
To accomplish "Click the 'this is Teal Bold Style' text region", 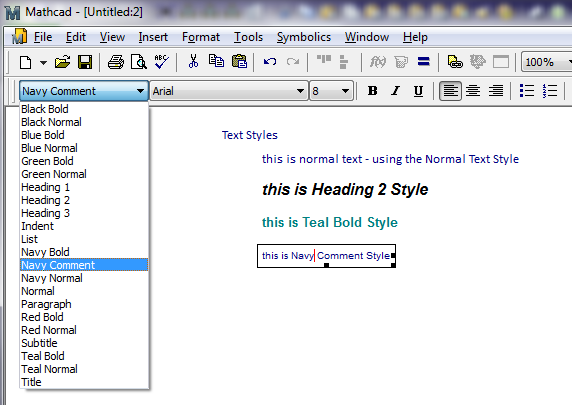I will pyautogui.click(x=330, y=222).
